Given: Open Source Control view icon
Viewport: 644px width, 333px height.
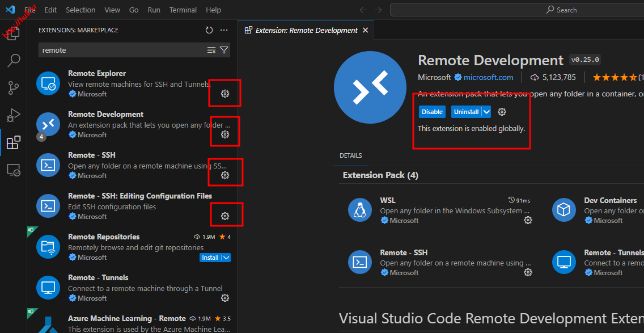Looking at the screenshot, I should 14,88.
